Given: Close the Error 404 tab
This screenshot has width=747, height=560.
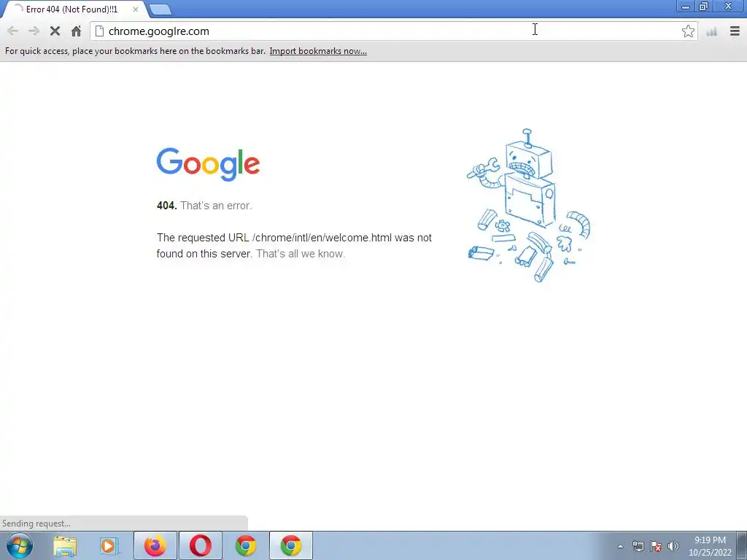Looking at the screenshot, I should 135,9.
